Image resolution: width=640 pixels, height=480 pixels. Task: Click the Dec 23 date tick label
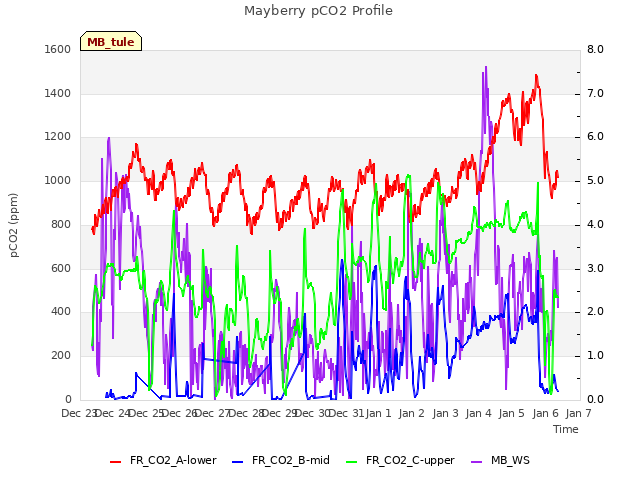pos(78,413)
